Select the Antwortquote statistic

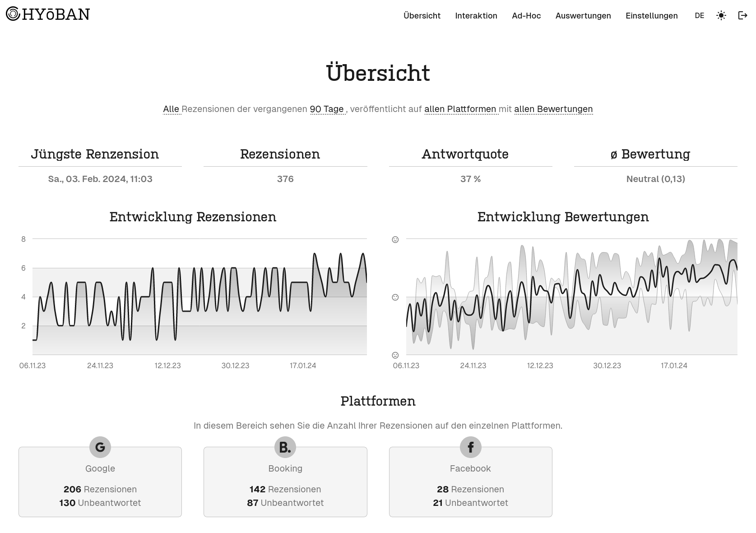point(465,154)
